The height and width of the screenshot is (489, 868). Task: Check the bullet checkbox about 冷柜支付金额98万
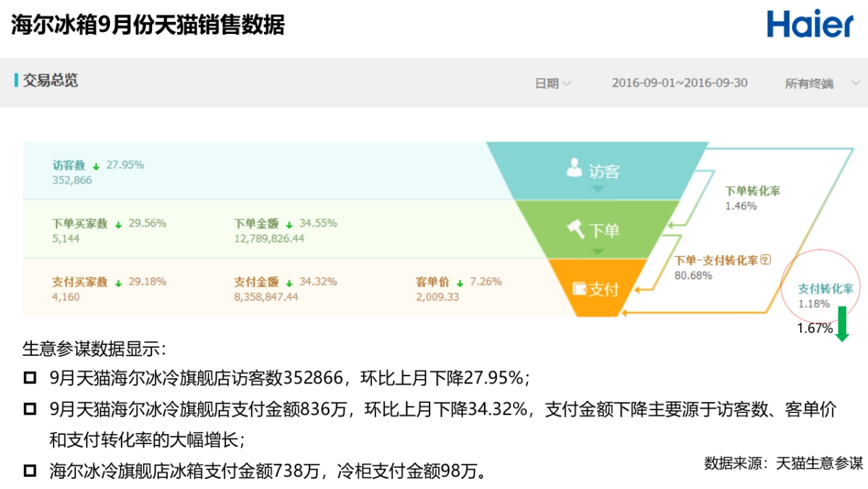point(30,470)
